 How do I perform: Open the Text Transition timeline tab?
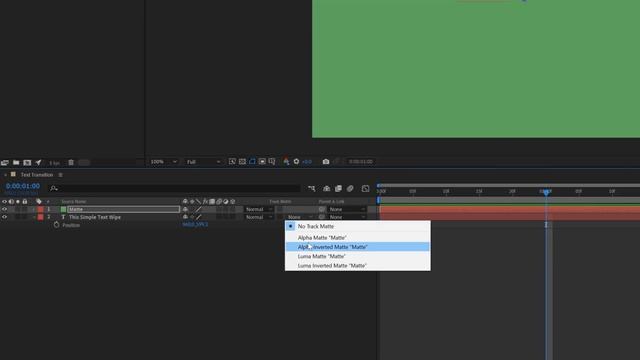[x=37, y=175]
